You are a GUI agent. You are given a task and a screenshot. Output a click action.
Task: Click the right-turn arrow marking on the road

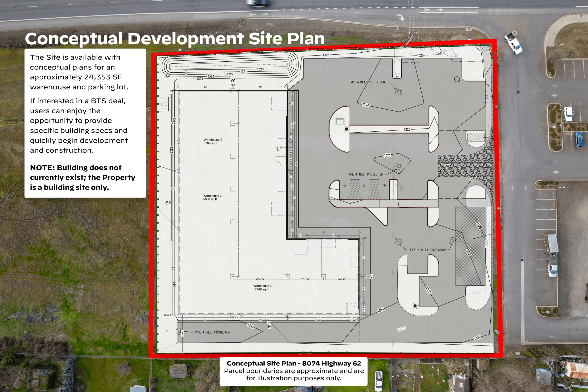coord(402,18)
